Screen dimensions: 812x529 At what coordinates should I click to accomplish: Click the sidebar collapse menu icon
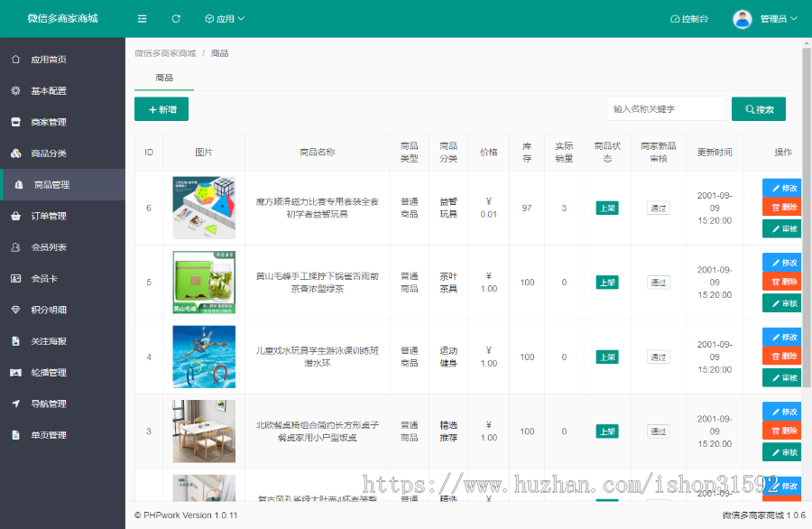tap(143, 18)
